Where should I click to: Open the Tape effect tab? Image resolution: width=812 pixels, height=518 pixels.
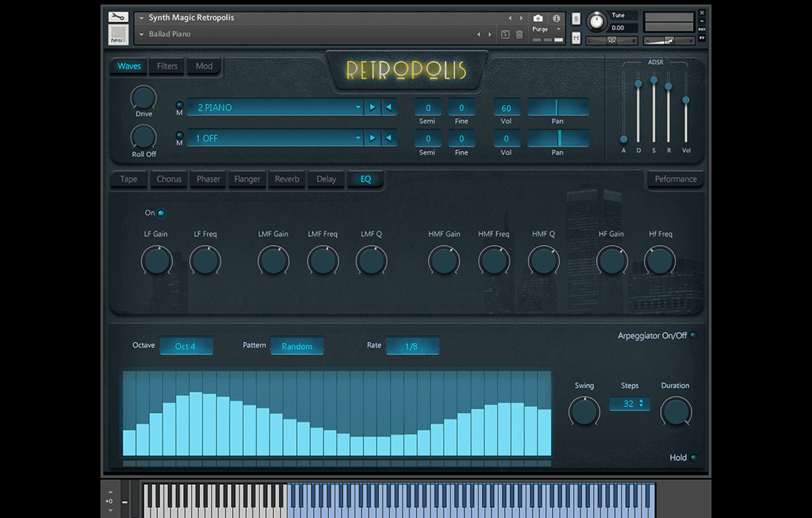click(129, 179)
